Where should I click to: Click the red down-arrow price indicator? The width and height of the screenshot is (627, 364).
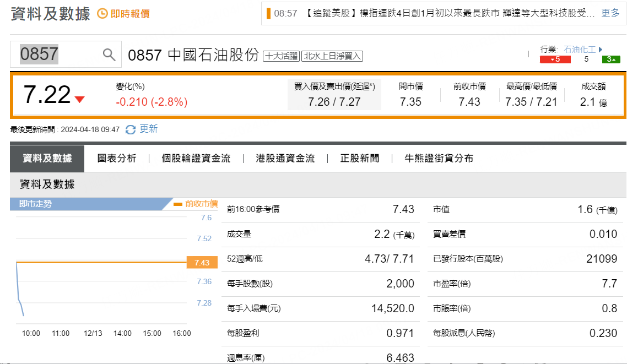pyautogui.click(x=79, y=100)
